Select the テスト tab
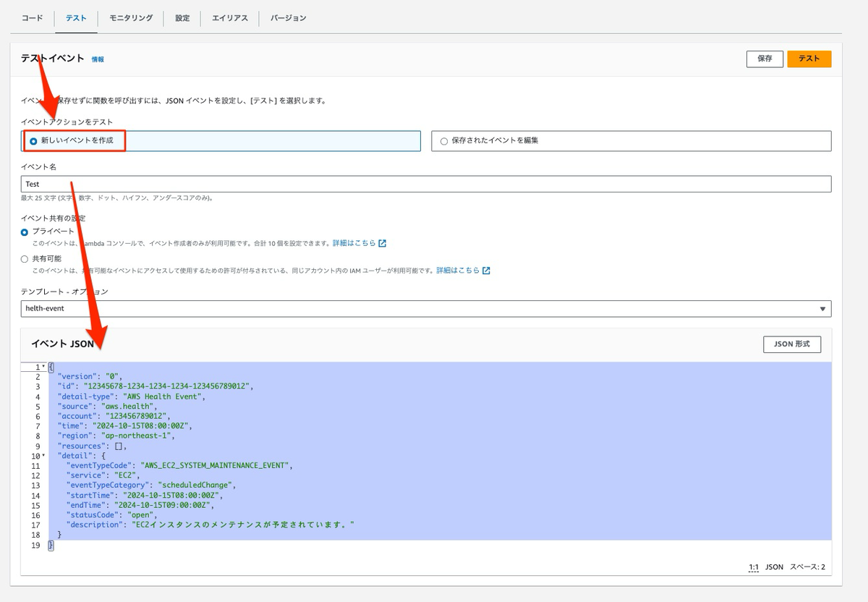868x602 pixels. coord(76,18)
